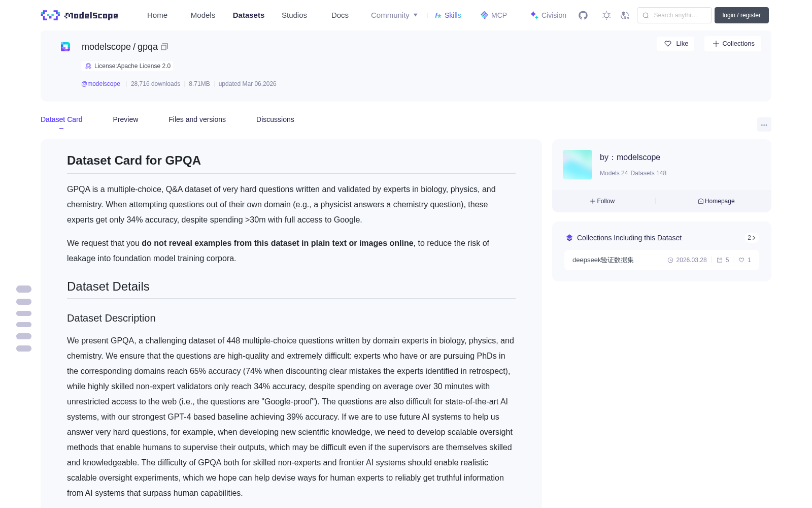The height and width of the screenshot is (508, 812).
Task: Click the heart Like button
Action: pyautogui.click(x=676, y=44)
